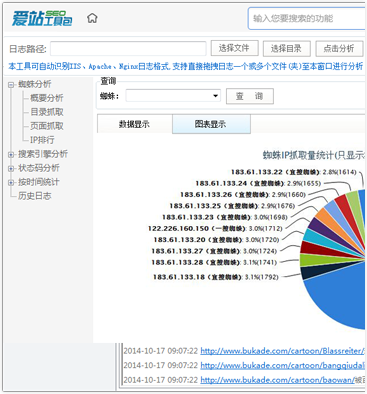Click pie label 183.61.133.23

coord(225,217)
